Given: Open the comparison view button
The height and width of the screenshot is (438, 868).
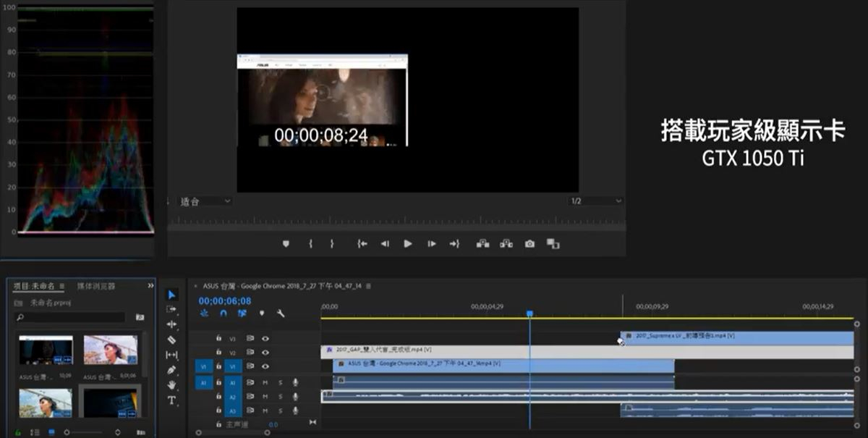Looking at the screenshot, I should coord(553,244).
